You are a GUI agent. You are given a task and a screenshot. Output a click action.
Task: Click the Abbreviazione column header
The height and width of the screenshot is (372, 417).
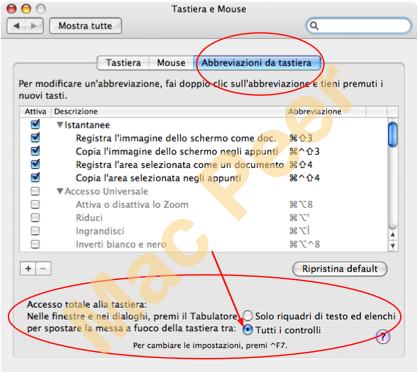(x=326, y=111)
